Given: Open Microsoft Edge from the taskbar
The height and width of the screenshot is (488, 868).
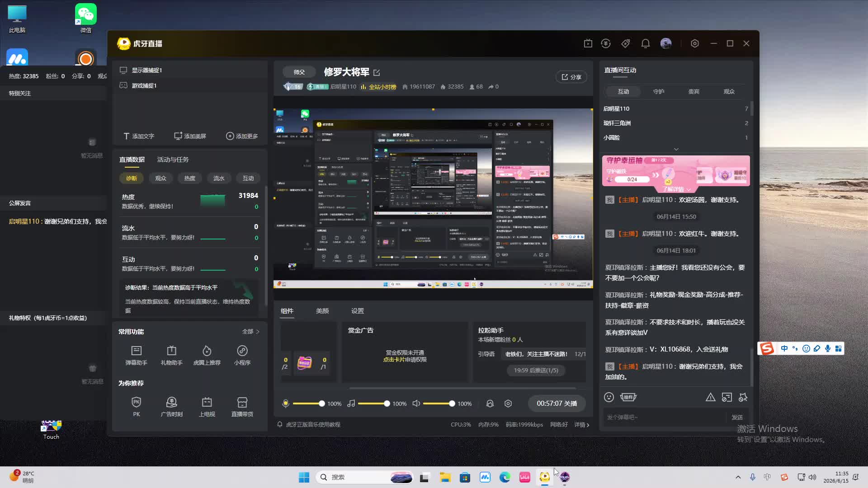Looking at the screenshot, I should click(x=505, y=477).
